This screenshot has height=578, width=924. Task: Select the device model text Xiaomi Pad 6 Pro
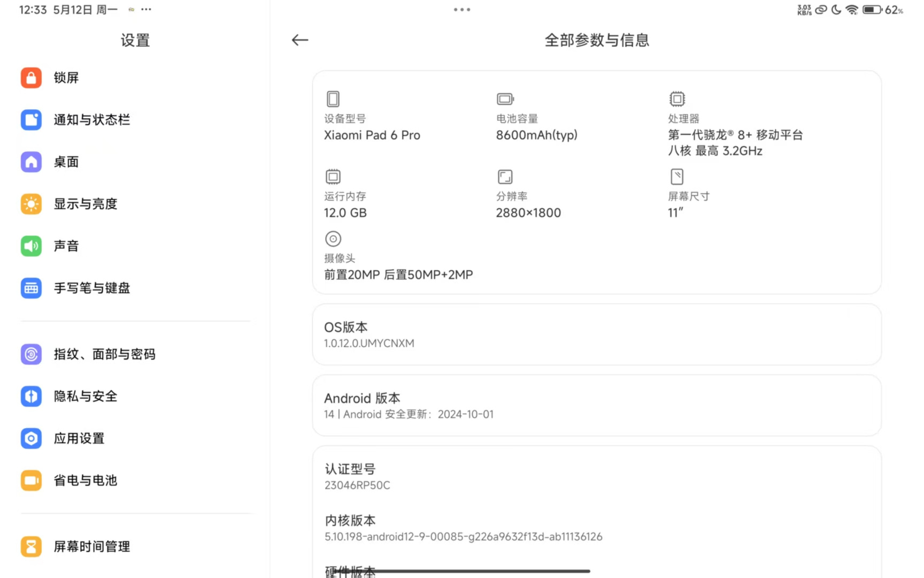coord(372,135)
